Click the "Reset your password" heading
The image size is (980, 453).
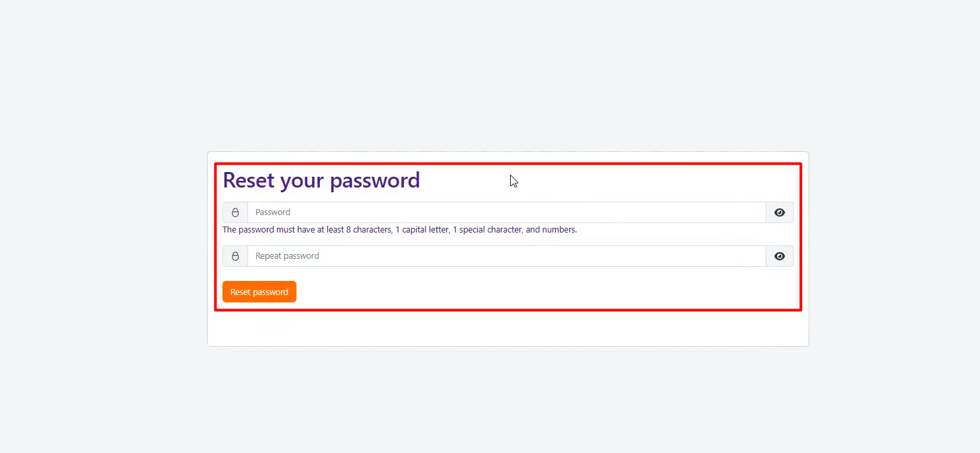pos(321,180)
